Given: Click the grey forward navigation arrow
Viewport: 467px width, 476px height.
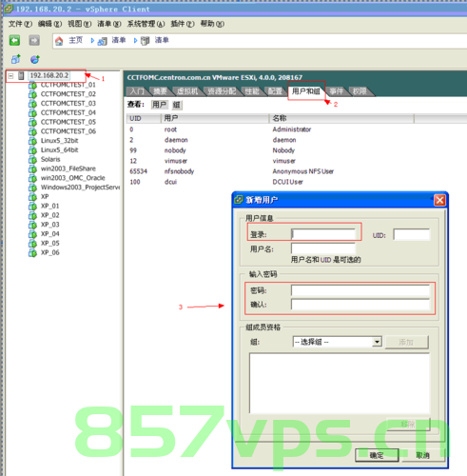Looking at the screenshot, I should point(34,40).
